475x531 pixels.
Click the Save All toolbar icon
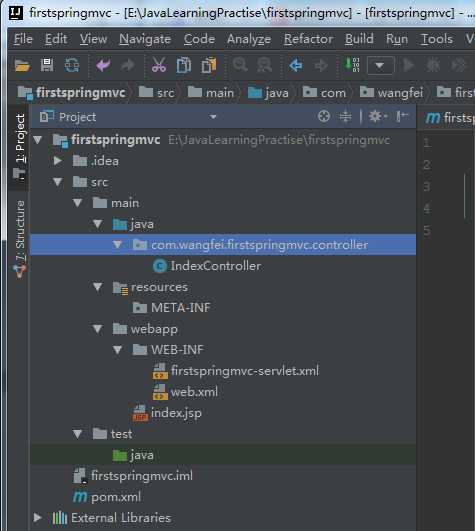pyautogui.click(x=47, y=65)
